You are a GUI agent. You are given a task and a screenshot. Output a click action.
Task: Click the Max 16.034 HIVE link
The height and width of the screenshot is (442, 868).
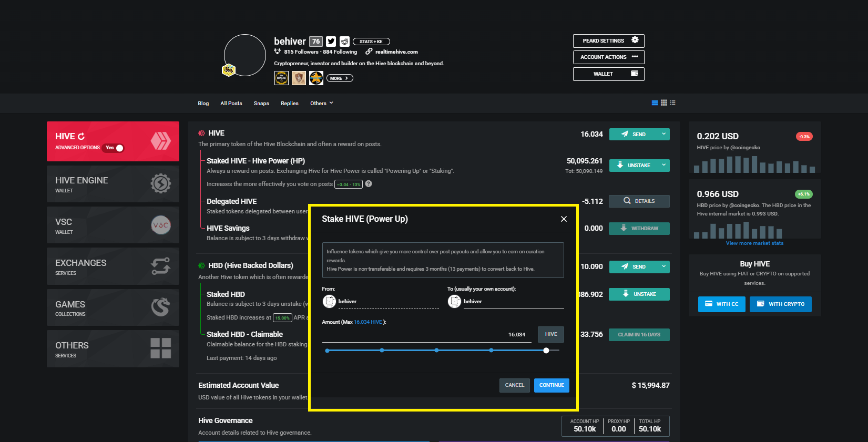point(368,322)
